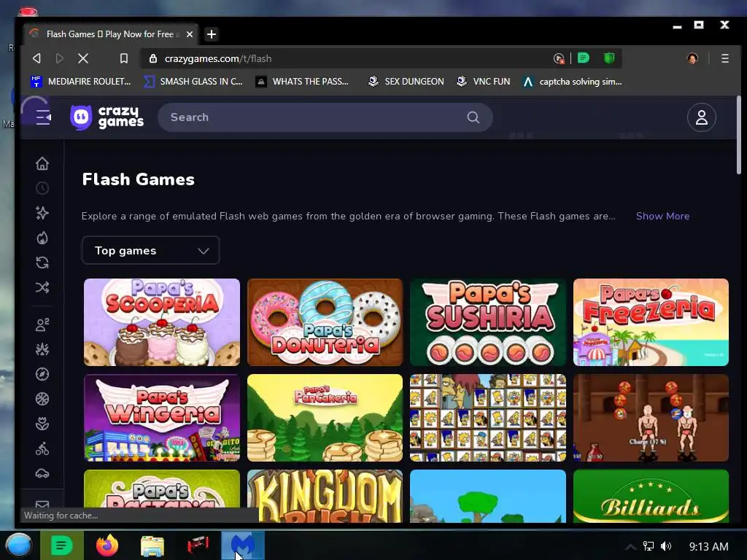Screen dimensions: 747x560
Task: Open captcha solving sim... bookmark
Action: (572, 82)
